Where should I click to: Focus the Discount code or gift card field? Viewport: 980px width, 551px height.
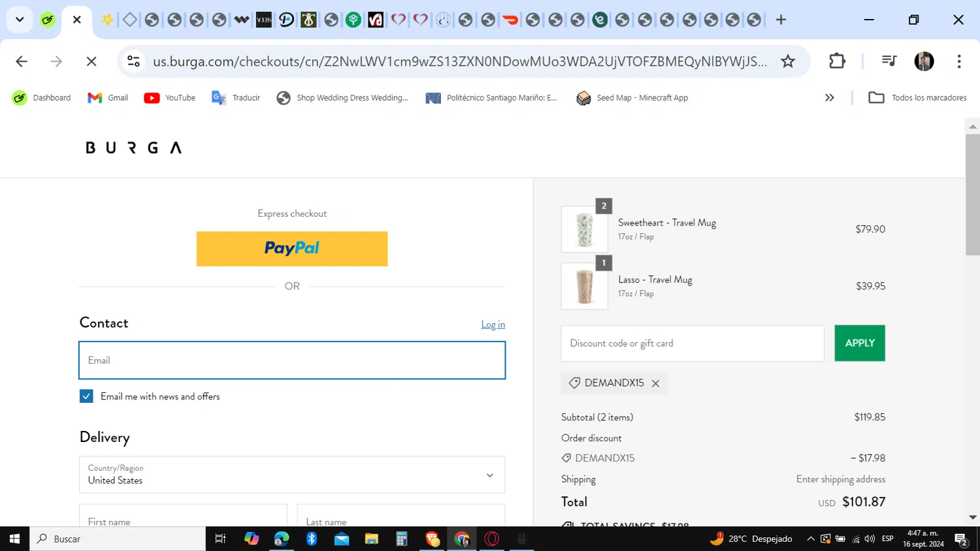pyautogui.click(x=693, y=343)
